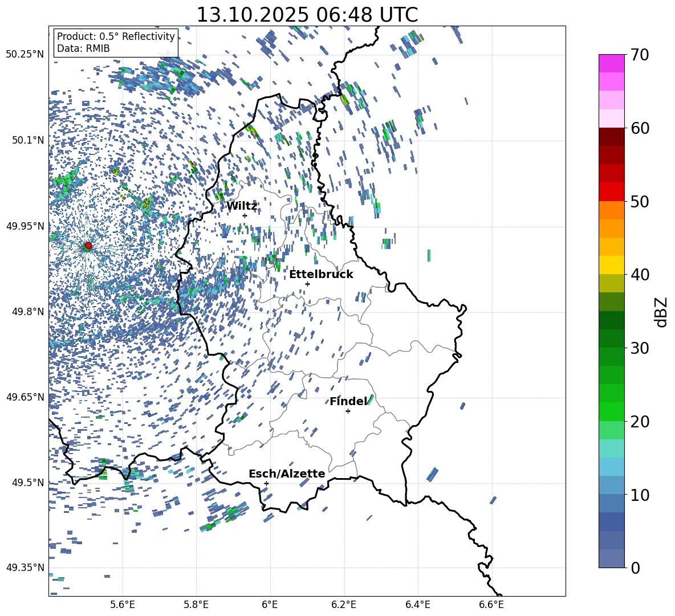Pick the pale pink swatch above 60
The height and width of the screenshot is (616, 675).
click(612, 118)
